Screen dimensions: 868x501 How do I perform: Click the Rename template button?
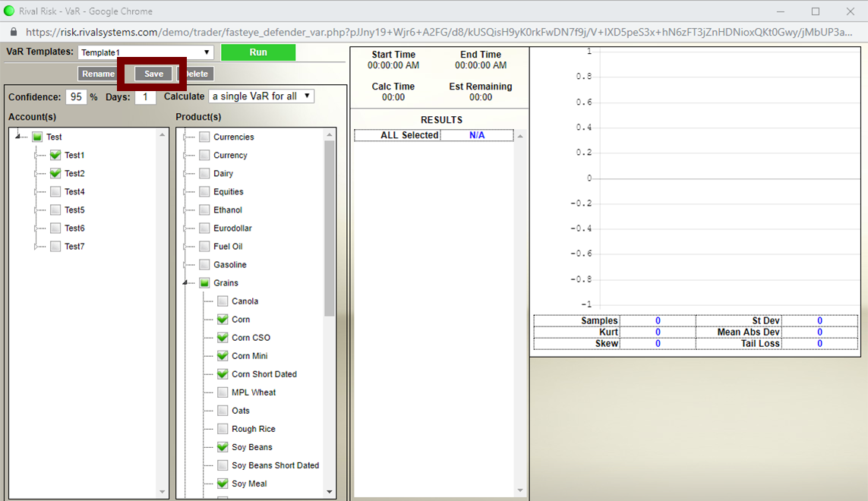point(98,74)
